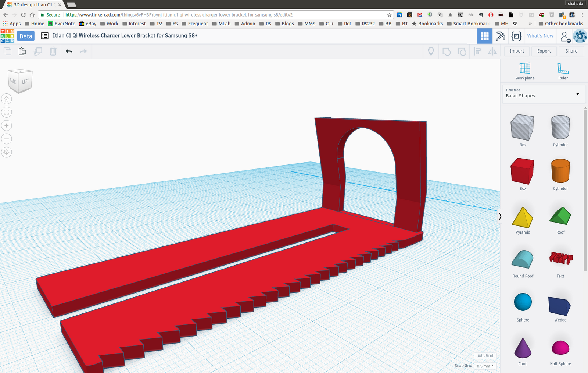The width and height of the screenshot is (588, 373).
Task: Click the Undo arrow
Action: tap(69, 51)
